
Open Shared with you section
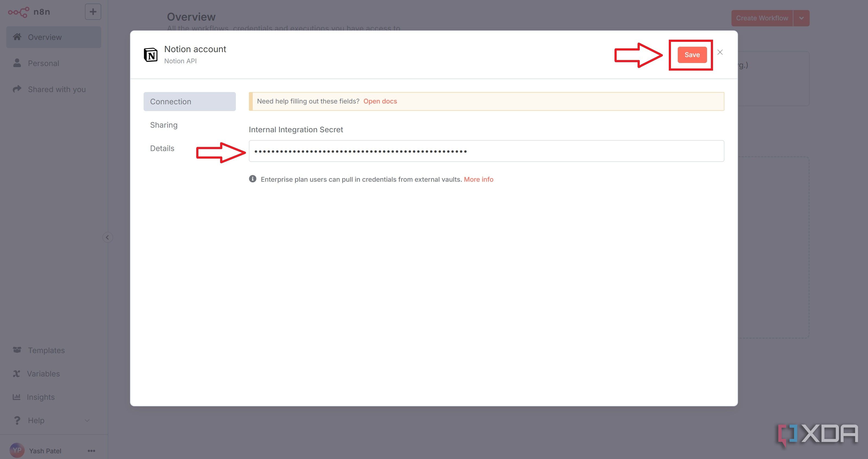coord(53,89)
